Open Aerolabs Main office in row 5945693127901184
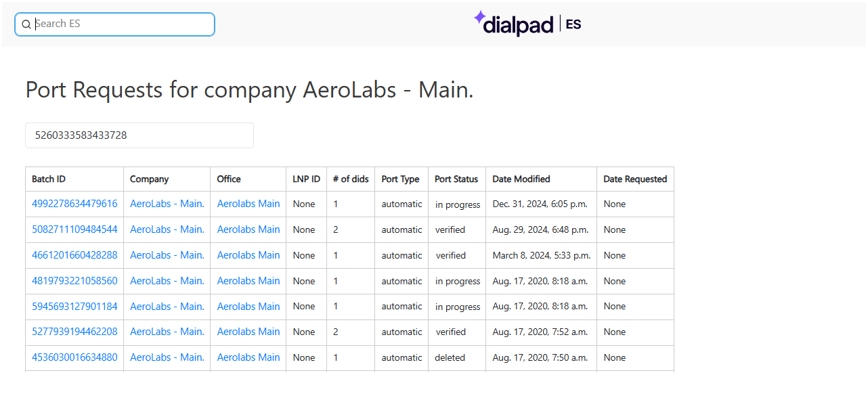Screen dimensions: 868x398 coord(248,306)
